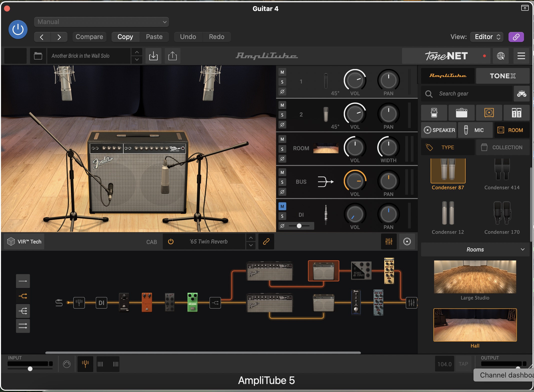
Task: Open the speaker selection view icon
Action: pos(407,241)
